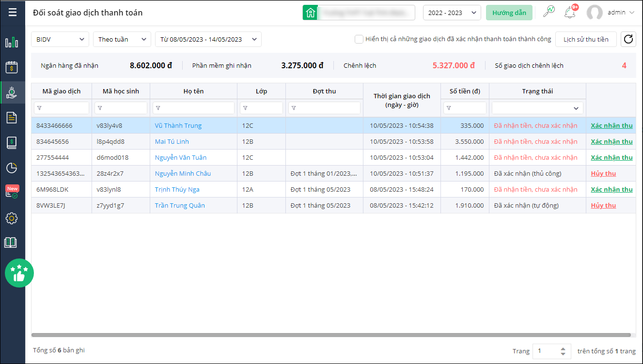The height and width of the screenshot is (364, 643).
Task: Click the green thumbs-up rating icon
Action: point(19,273)
